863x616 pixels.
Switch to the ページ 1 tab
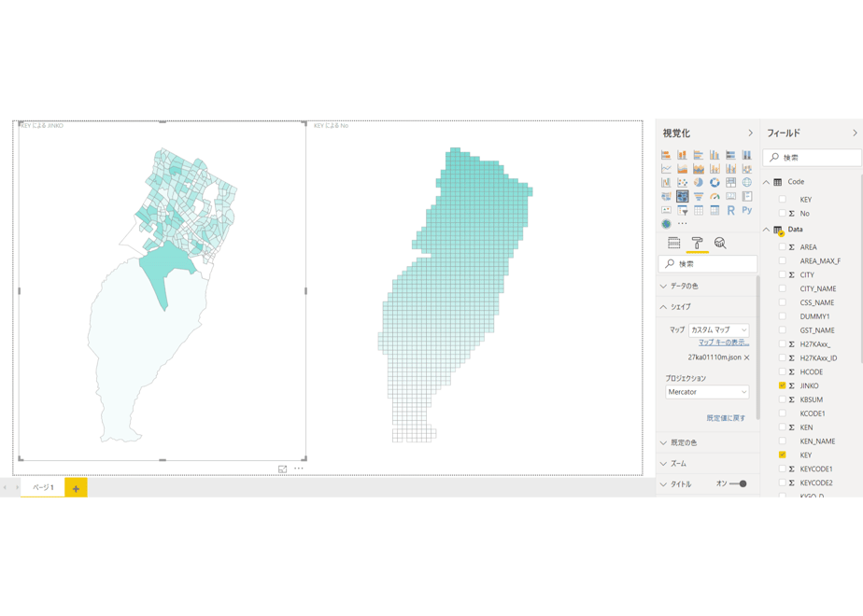tap(43, 487)
